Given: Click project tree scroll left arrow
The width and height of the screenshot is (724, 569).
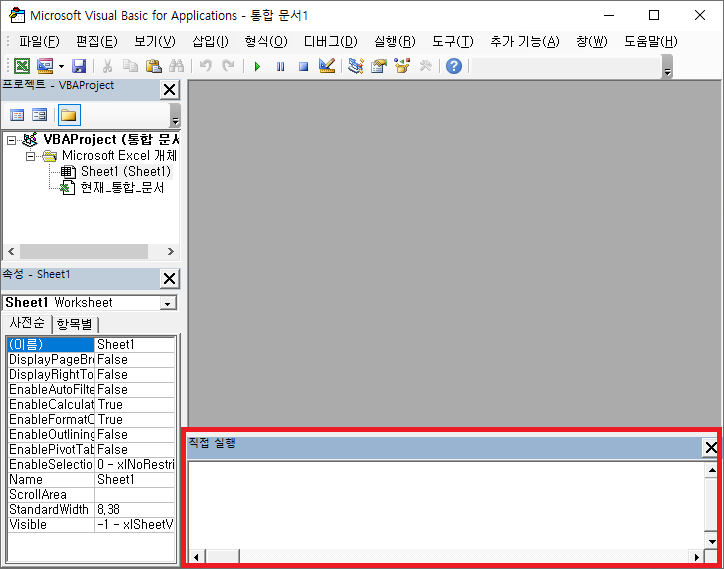Looking at the screenshot, I should coord(12,252).
